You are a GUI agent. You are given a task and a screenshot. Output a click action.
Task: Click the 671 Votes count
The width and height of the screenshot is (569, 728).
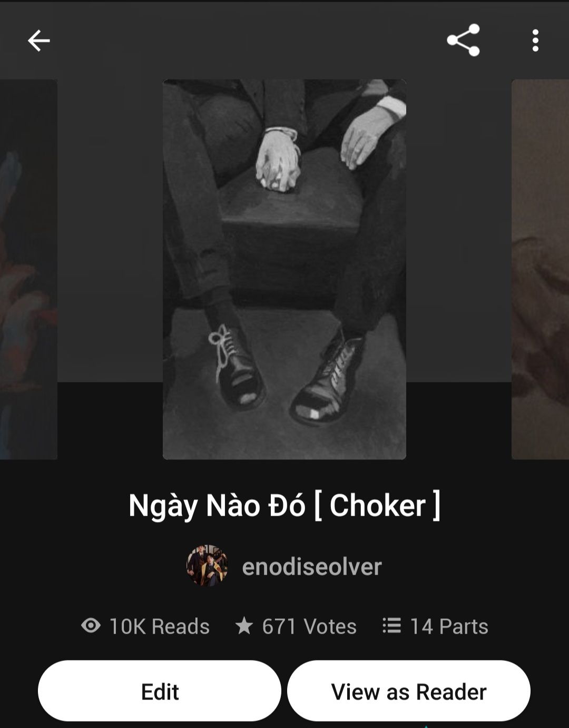(309, 626)
